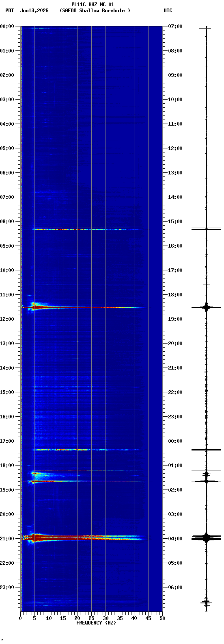Click the 45 Hz frequency tick label

point(148,618)
